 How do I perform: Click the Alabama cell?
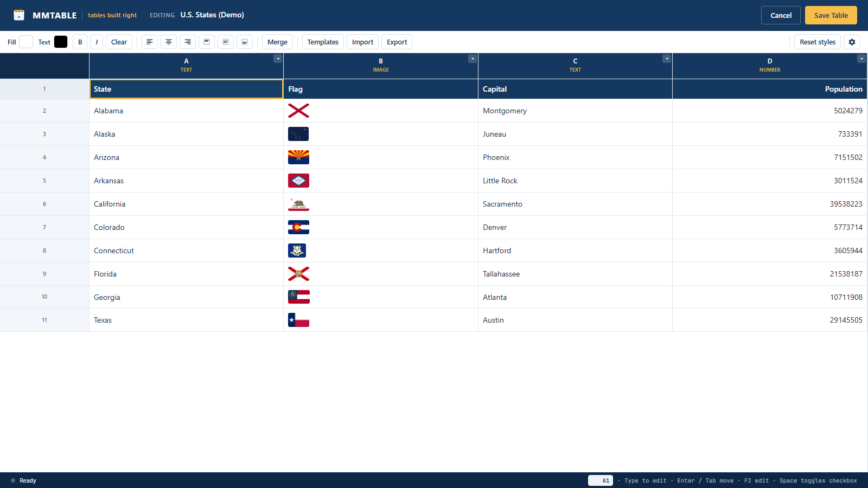(186, 111)
